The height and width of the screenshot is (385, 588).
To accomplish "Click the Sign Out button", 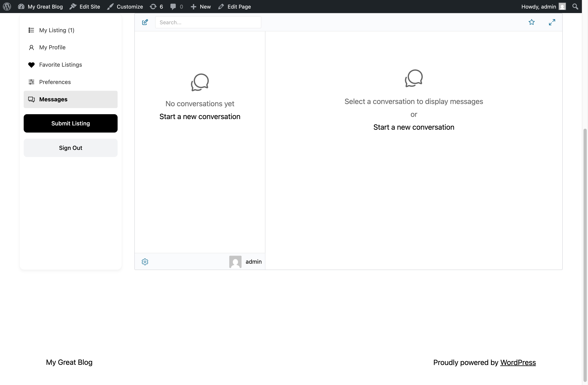I will pyautogui.click(x=71, y=148).
